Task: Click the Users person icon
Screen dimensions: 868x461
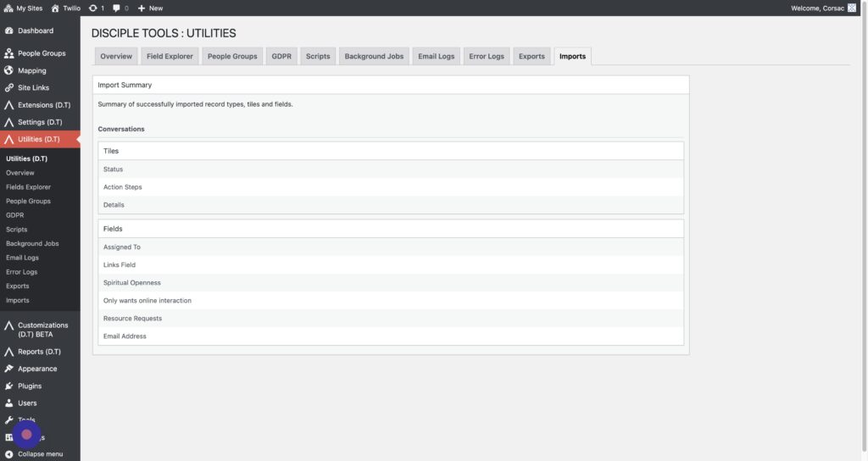Action: click(x=9, y=403)
